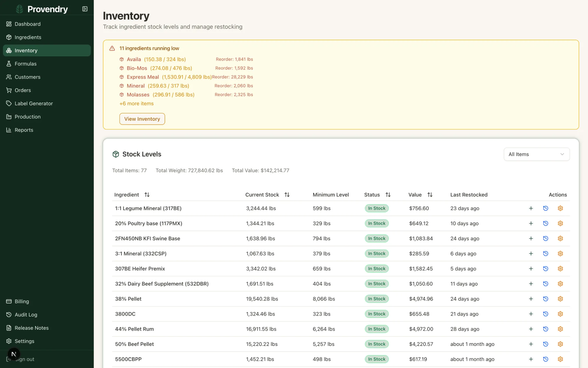Open Settings from the sidebar
Viewport: 588px width, 368px height.
click(x=47, y=341)
